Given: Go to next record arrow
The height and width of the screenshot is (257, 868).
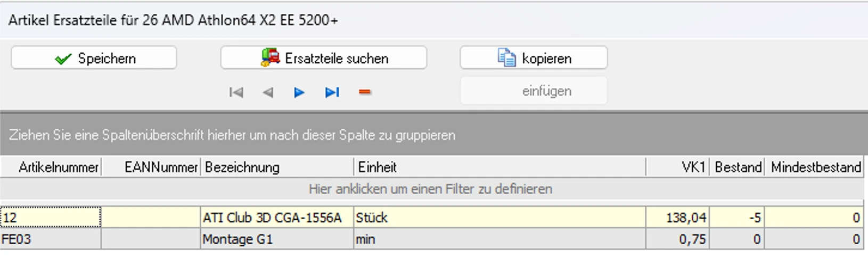Looking at the screenshot, I should (x=299, y=93).
